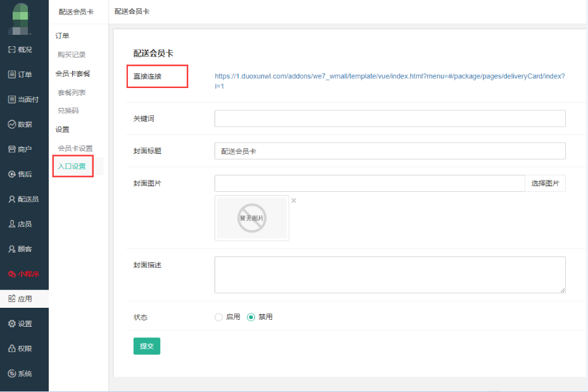588x392 pixels.
Task: Click the 提交 submit button
Action: click(147, 346)
